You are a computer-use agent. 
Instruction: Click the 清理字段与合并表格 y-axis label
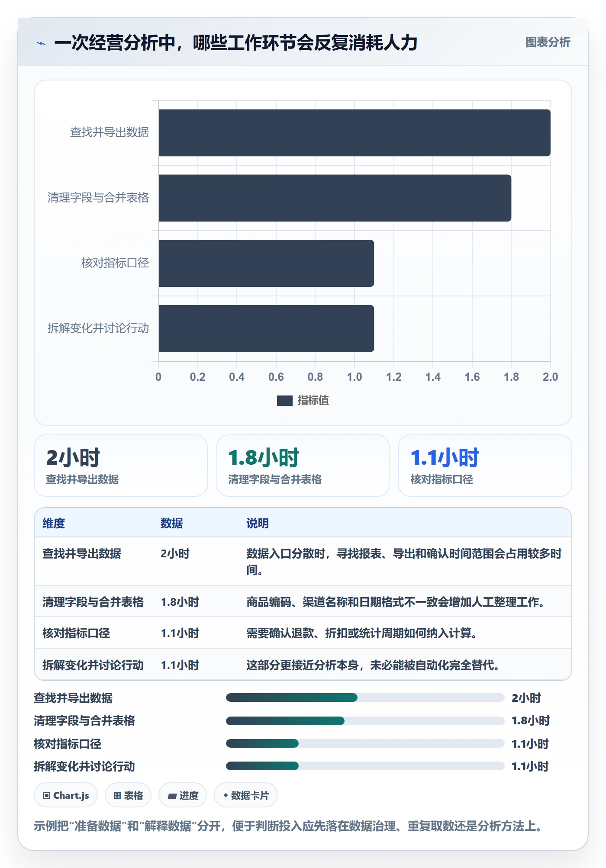click(x=98, y=198)
